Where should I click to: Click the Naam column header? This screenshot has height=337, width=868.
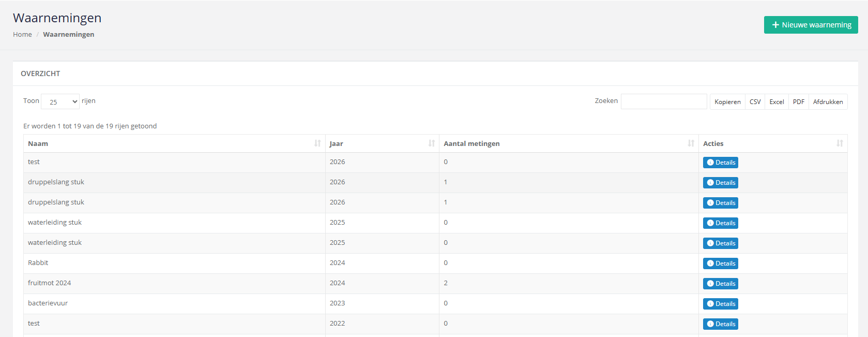tap(174, 143)
